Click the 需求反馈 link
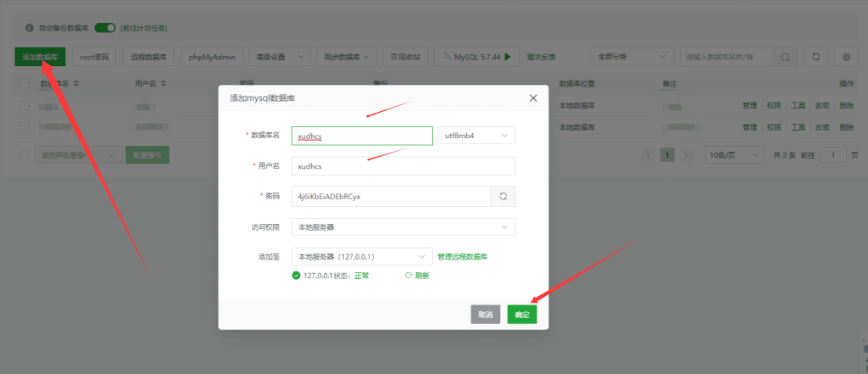The image size is (868, 374). pyautogui.click(x=541, y=57)
